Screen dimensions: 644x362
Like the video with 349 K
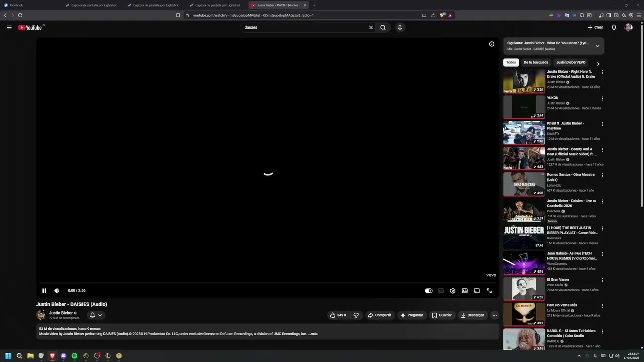point(338,315)
